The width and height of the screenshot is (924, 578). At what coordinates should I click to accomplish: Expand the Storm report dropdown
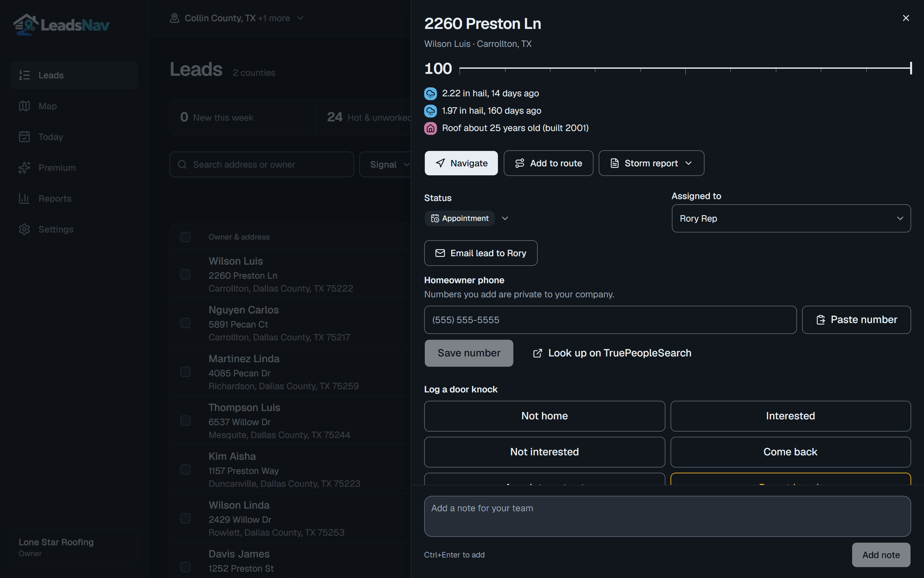pyautogui.click(x=651, y=163)
